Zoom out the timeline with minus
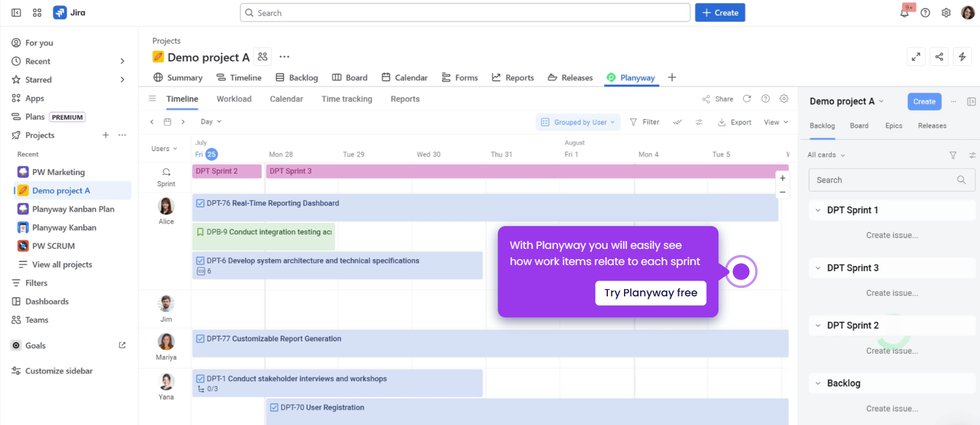The width and height of the screenshot is (980, 425). point(782,192)
